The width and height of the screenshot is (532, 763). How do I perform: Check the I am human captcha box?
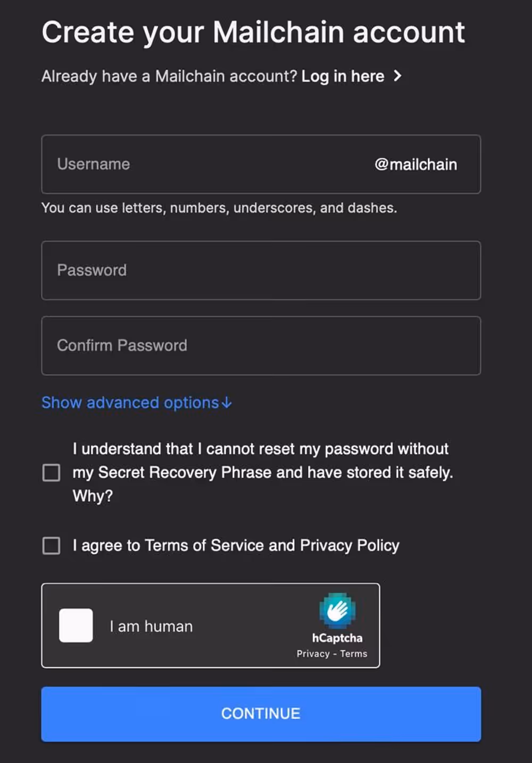[x=76, y=625]
